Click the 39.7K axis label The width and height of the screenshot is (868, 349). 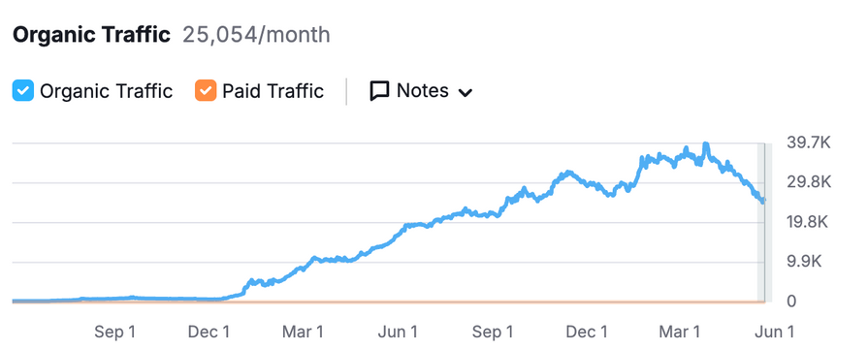point(809,143)
